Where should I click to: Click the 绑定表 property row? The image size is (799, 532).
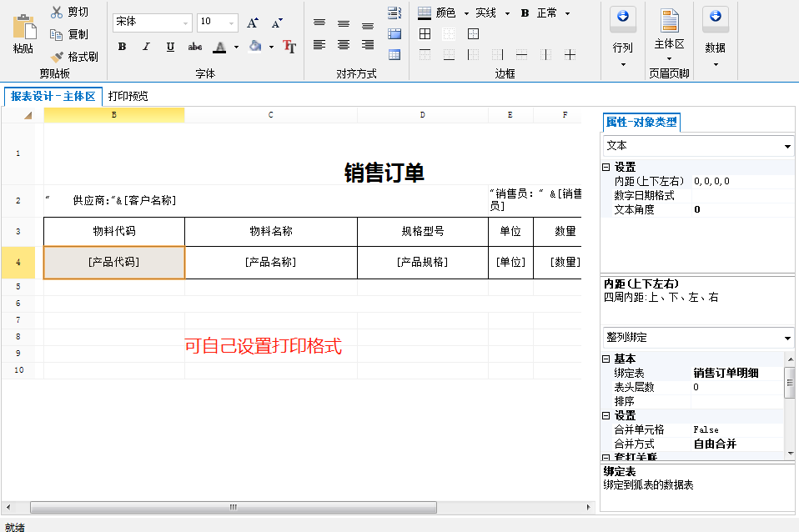click(693, 373)
